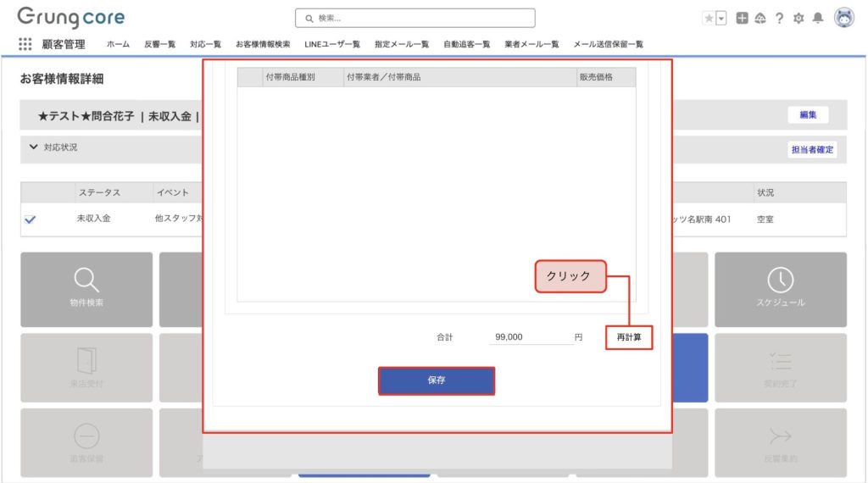Click the 合計 amount field

coord(531,337)
